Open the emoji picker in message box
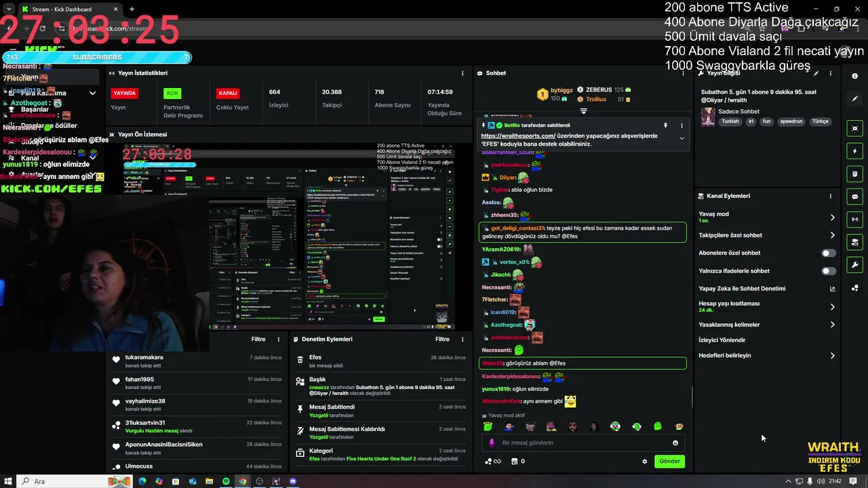 (675, 443)
